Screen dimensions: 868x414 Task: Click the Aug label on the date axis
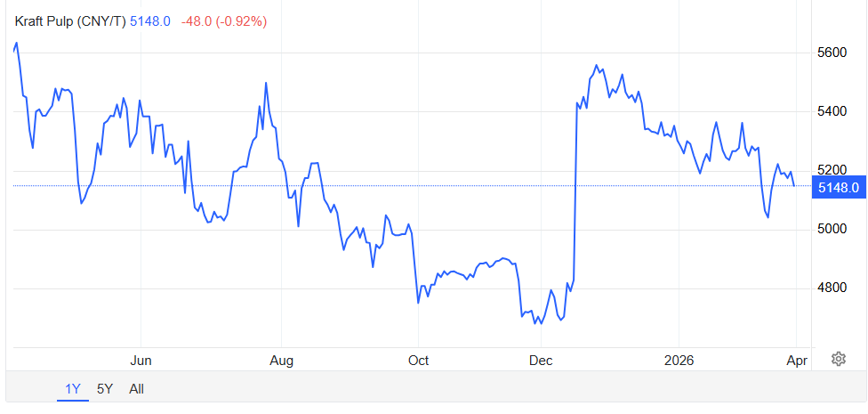[281, 361]
